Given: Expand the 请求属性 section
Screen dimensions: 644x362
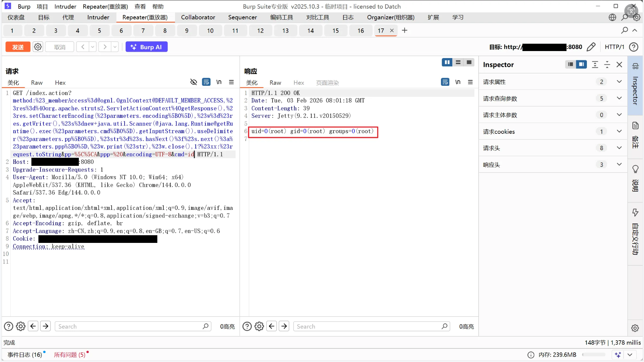Looking at the screenshot, I should (x=553, y=82).
